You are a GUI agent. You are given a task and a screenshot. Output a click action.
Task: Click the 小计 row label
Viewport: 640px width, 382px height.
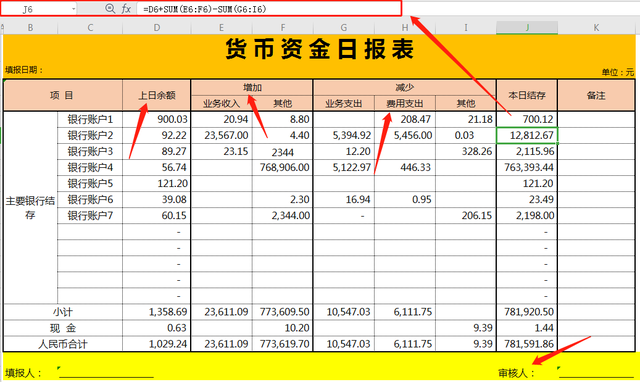click(x=62, y=312)
